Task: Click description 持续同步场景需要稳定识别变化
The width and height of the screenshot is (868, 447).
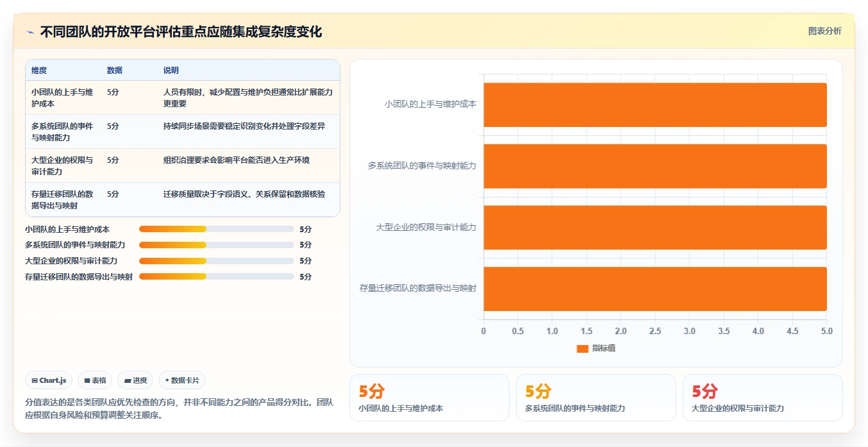Action: [244, 126]
